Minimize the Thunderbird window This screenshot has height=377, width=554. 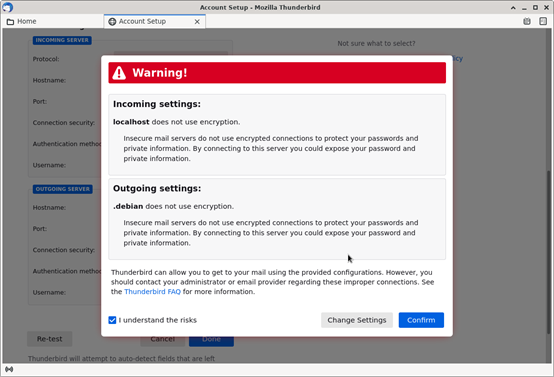pyautogui.click(x=524, y=7)
